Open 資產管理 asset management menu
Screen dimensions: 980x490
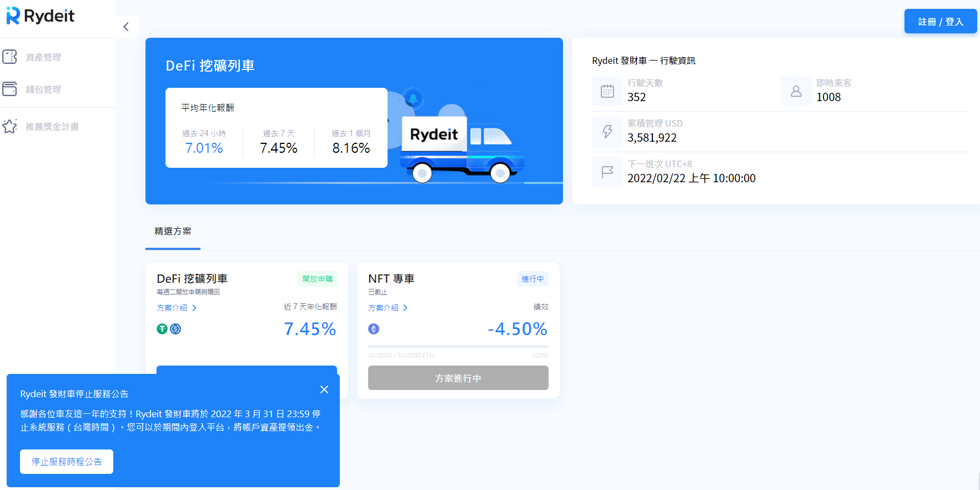[x=43, y=57]
